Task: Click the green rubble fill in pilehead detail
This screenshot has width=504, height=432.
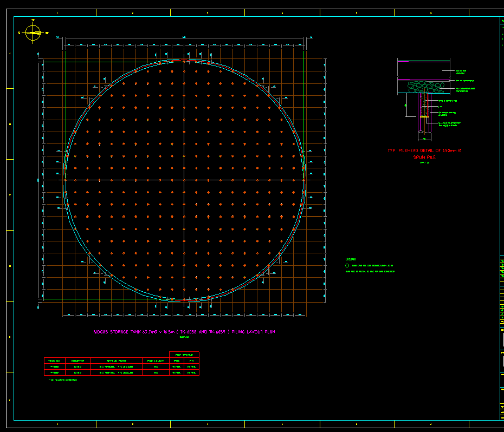Action: pyautogui.click(x=425, y=87)
